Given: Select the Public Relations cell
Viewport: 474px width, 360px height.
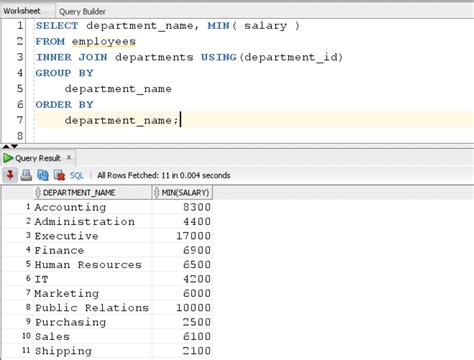Looking at the screenshot, I should point(93,308).
